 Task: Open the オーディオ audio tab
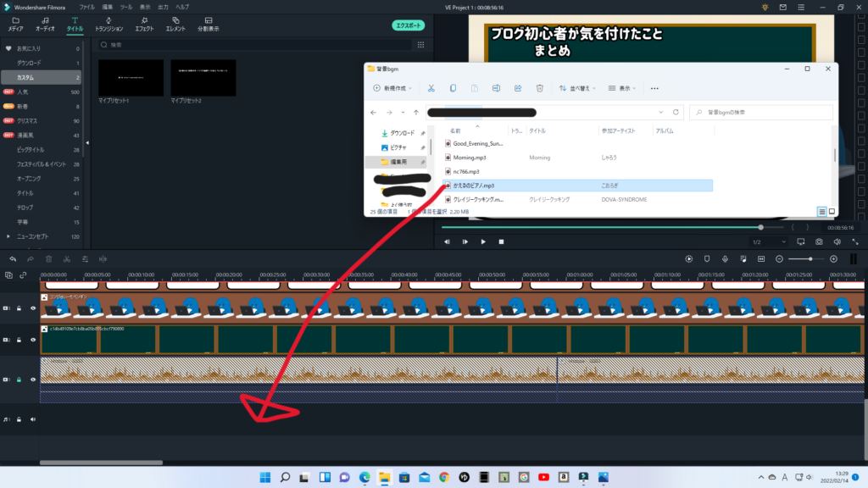click(x=45, y=25)
